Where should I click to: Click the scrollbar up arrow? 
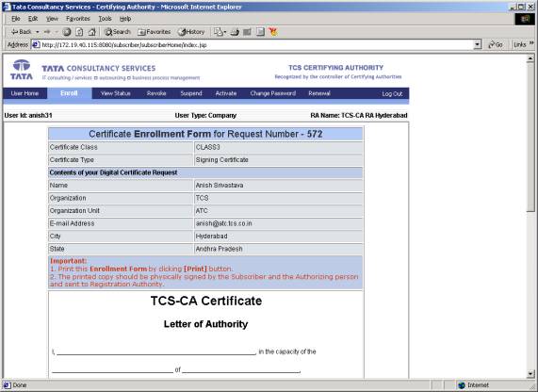530,58
